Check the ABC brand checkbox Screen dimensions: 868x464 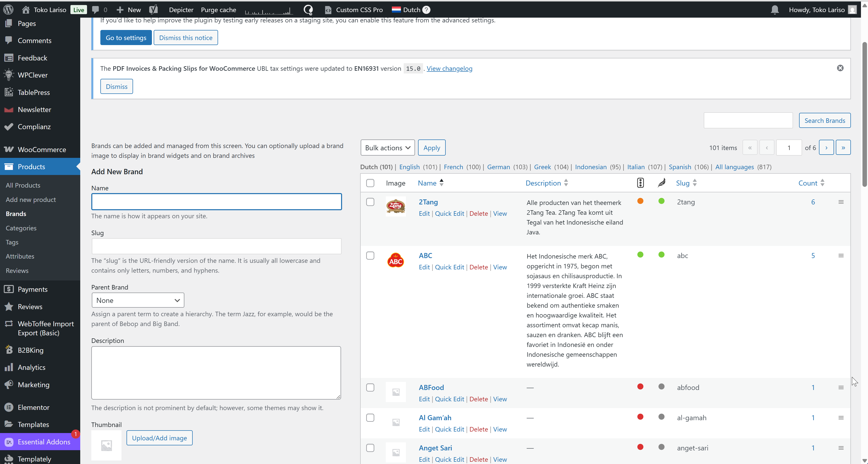point(370,256)
